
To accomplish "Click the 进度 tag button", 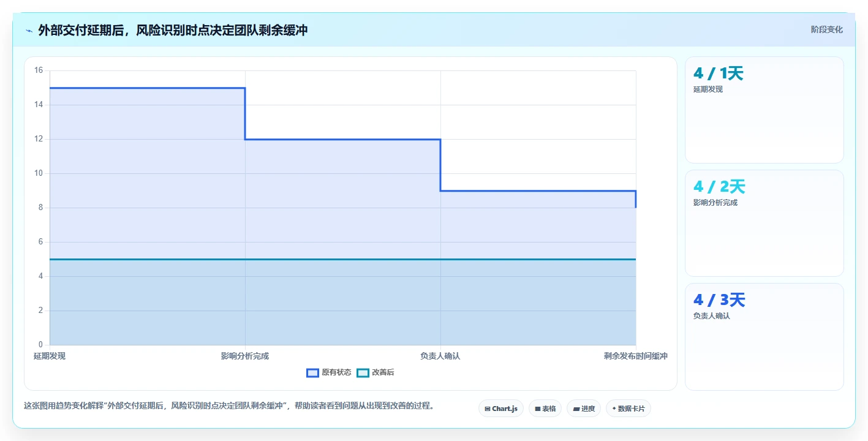I will [584, 409].
